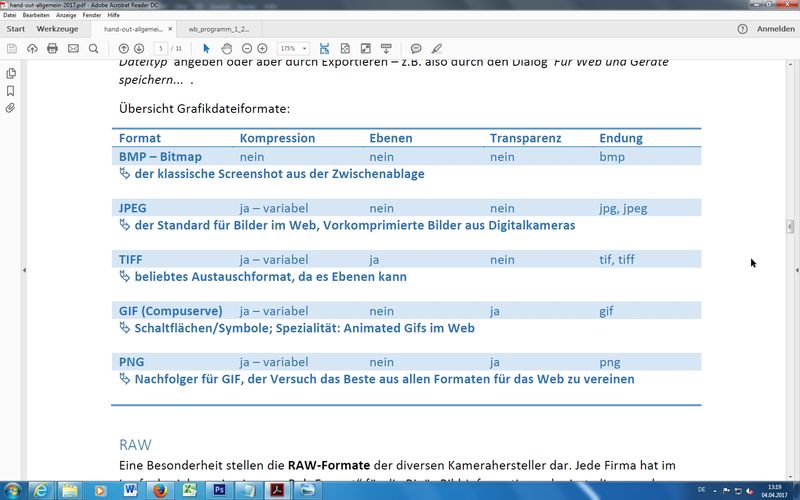Image resolution: width=800 pixels, height=500 pixels.
Task: Select the arrow selection tool
Action: [x=207, y=48]
